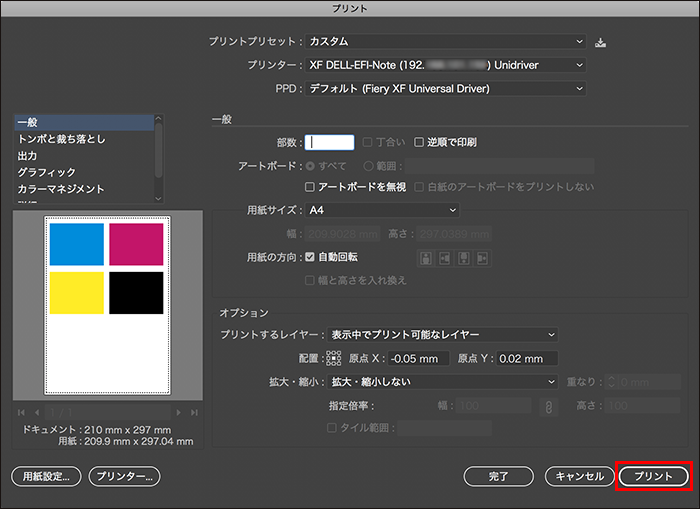Select トンボと裁ち落とし in the category list
Screen dimensions: 700x509
[62, 139]
